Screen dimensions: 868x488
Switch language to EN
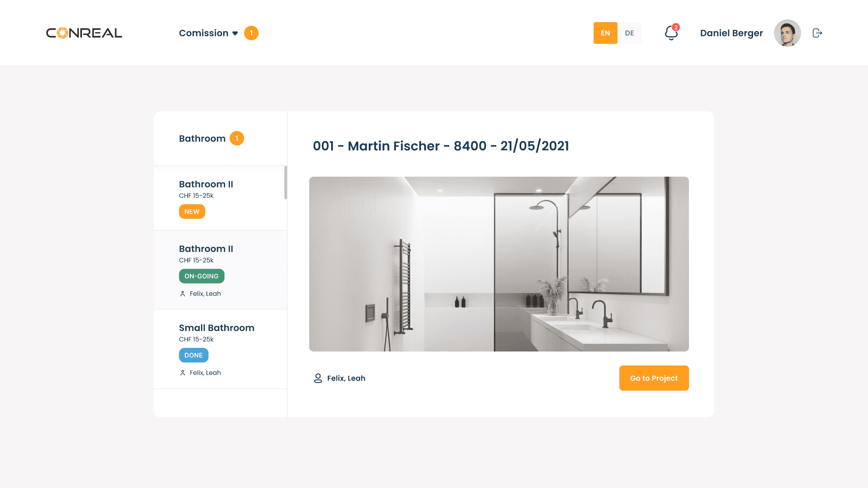(x=605, y=33)
